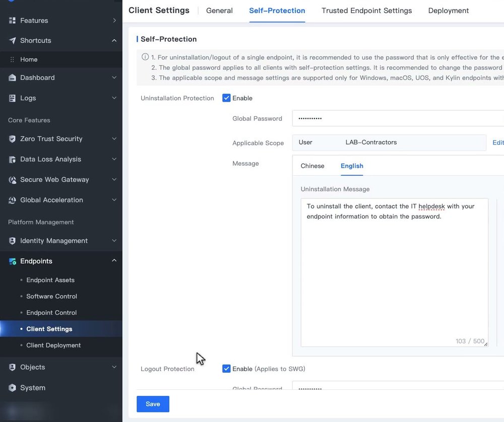Viewport: 504px width, 422px height.
Task: Edit the Applicable Scope
Action: (x=498, y=143)
